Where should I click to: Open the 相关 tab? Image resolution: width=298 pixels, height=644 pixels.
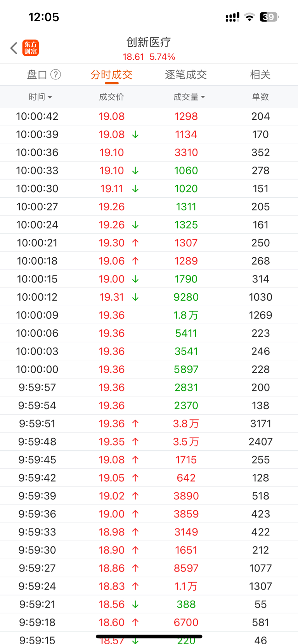click(x=260, y=74)
